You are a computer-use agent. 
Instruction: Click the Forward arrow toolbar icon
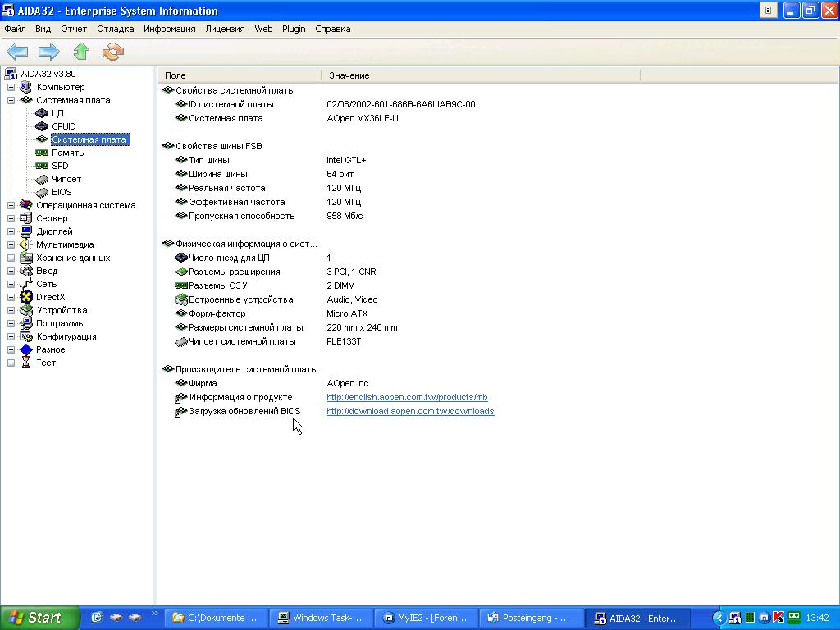pyautogui.click(x=48, y=52)
